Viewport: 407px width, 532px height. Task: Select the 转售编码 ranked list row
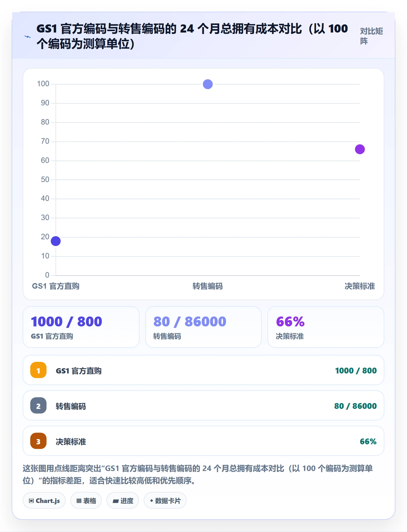point(203,406)
